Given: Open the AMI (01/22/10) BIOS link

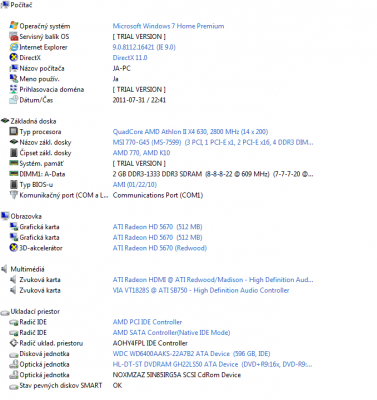Looking at the screenshot, I should [135, 184].
